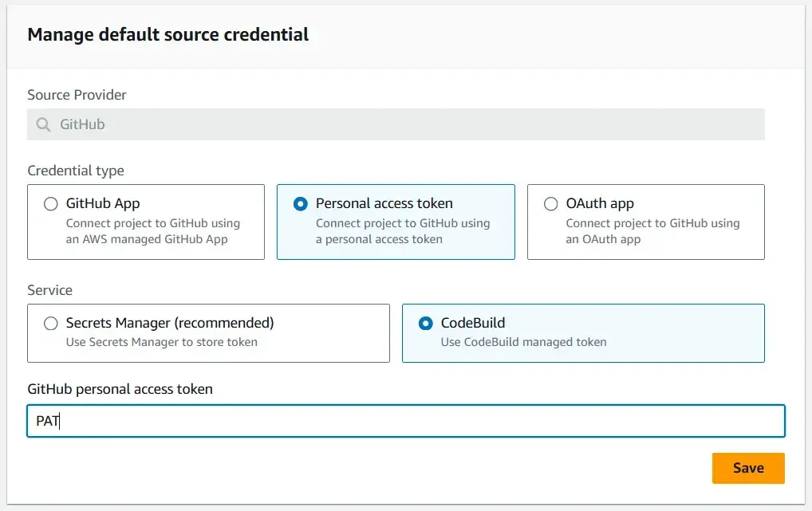Select the Personal access token radio button

[x=301, y=204]
